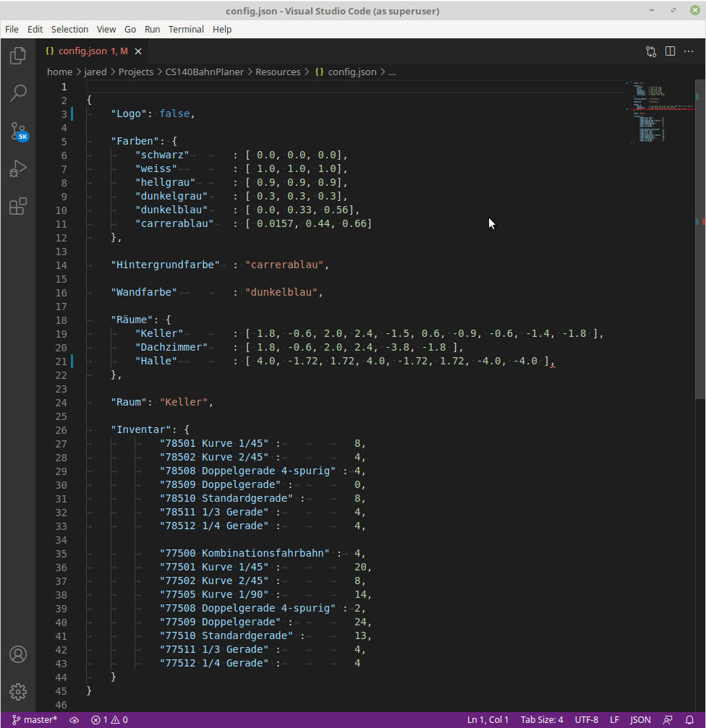The width and height of the screenshot is (706, 728).
Task: Change UTF-8 encoding in status bar
Action: pyautogui.click(x=586, y=720)
